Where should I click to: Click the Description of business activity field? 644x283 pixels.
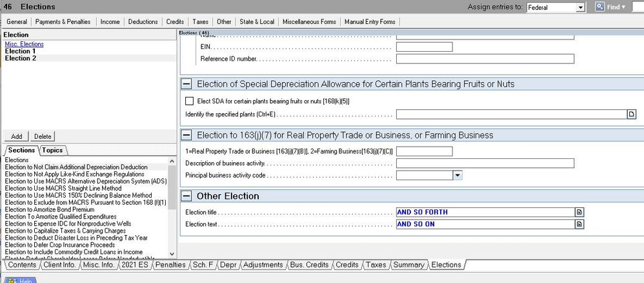point(485,163)
